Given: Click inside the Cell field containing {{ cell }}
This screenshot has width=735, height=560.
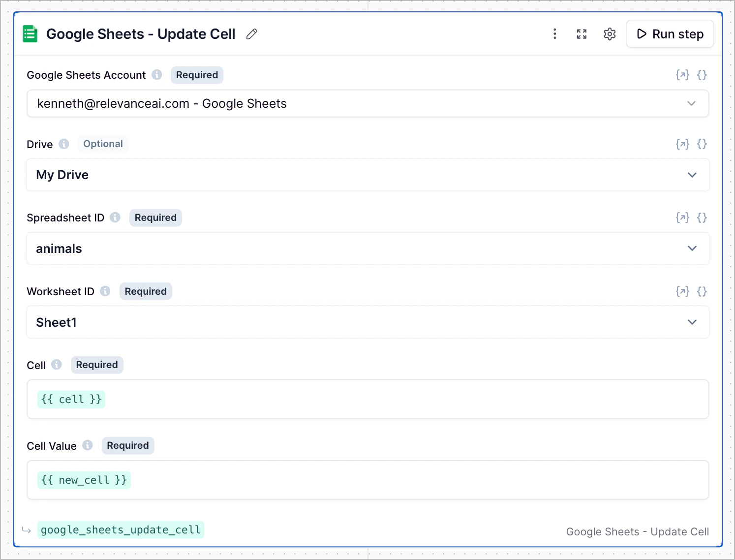Looking at the screenshot, I should 367,399.
